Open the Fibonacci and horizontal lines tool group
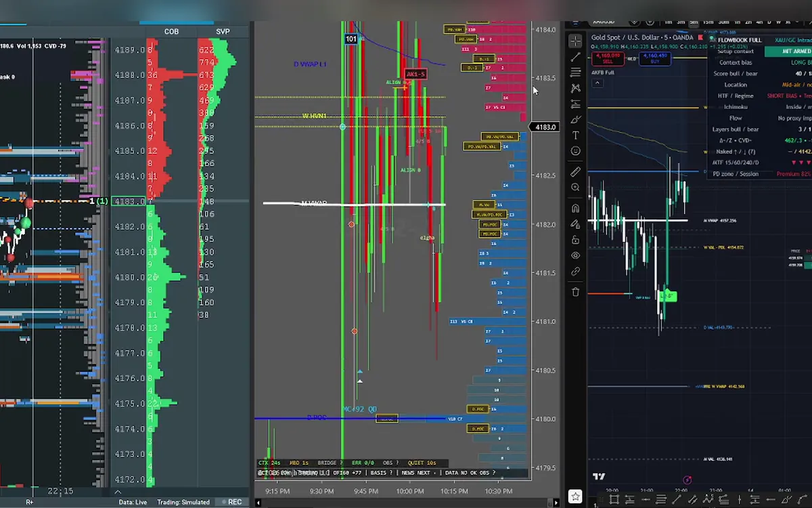 coord(575,72)
